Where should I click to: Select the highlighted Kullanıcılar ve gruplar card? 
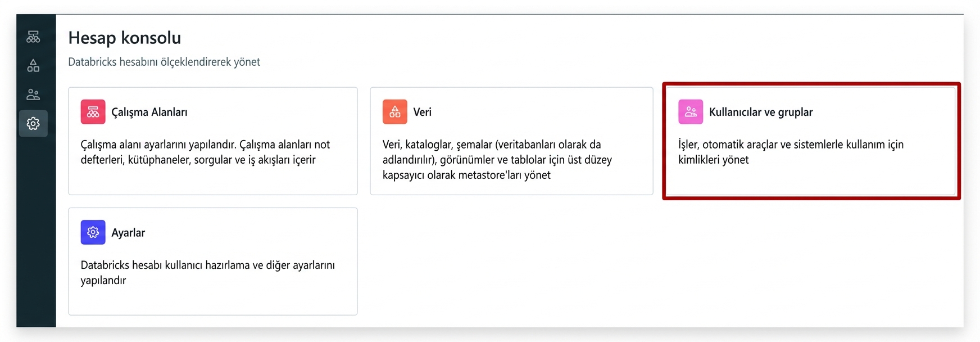(811, 141)
